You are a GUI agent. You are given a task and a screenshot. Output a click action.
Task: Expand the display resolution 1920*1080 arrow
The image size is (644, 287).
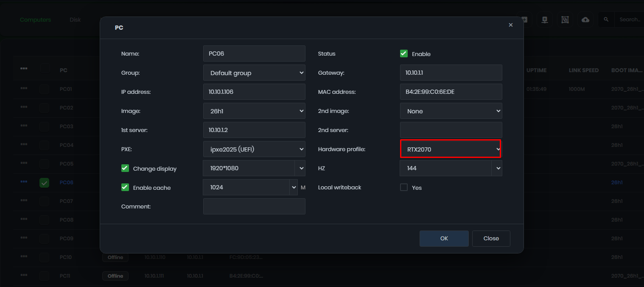coord(301,168)
